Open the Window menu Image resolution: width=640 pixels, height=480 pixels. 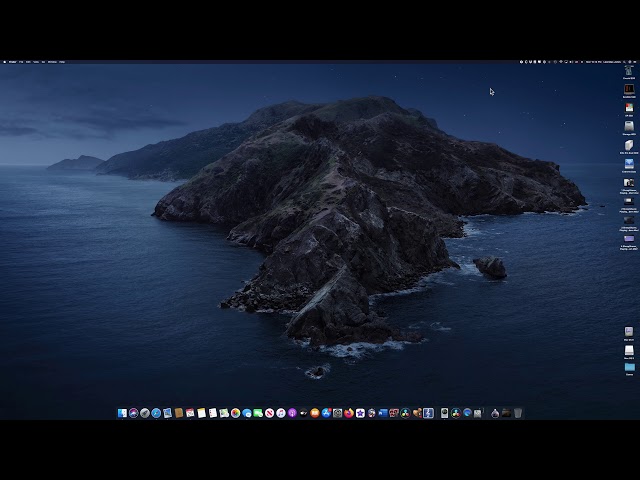(x=52, y=62)
